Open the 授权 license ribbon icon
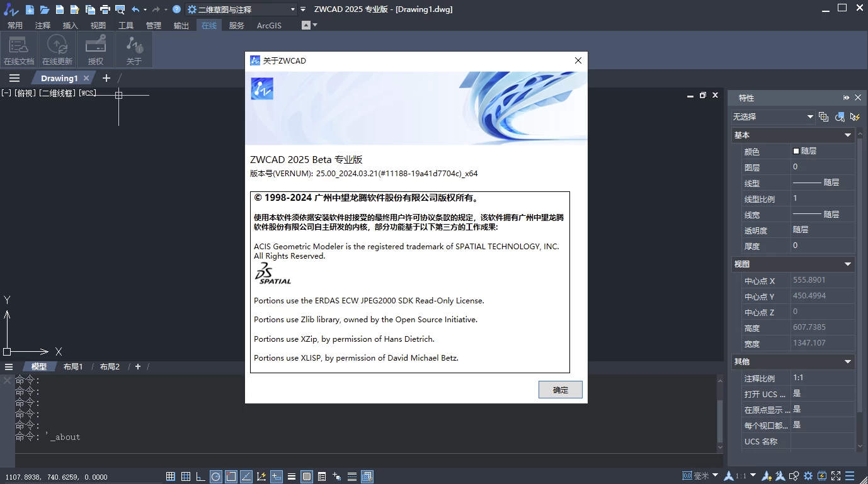 [96, 50]
